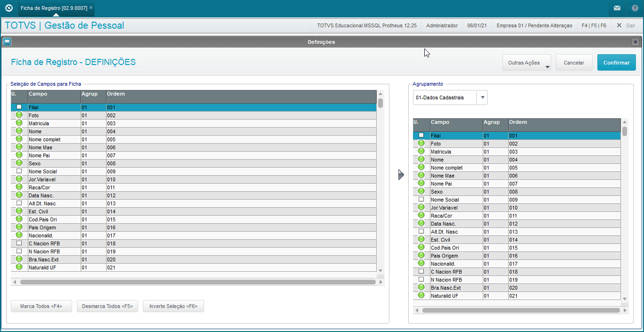Click Desmarca Todos <F5> button
The height and width of the screenshot is (332, 644).
pyautogui.click(x=107, y=306)
